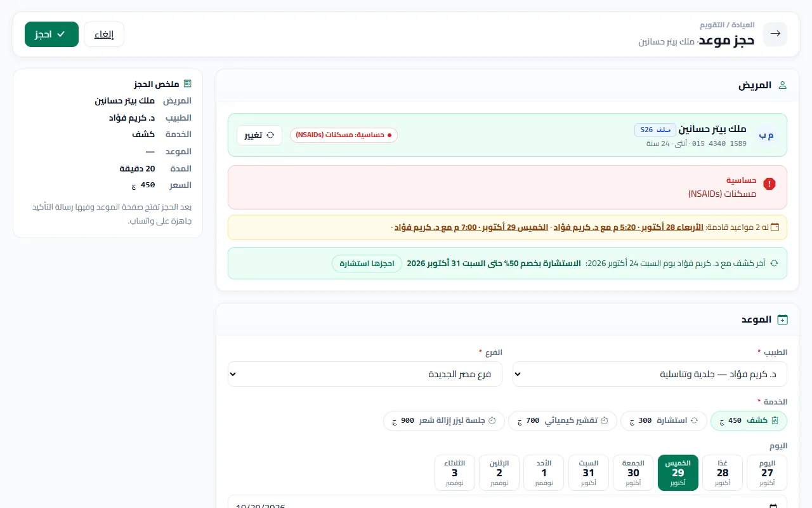Select the الإثنين 2 نوفمبر day

[499, 473]
